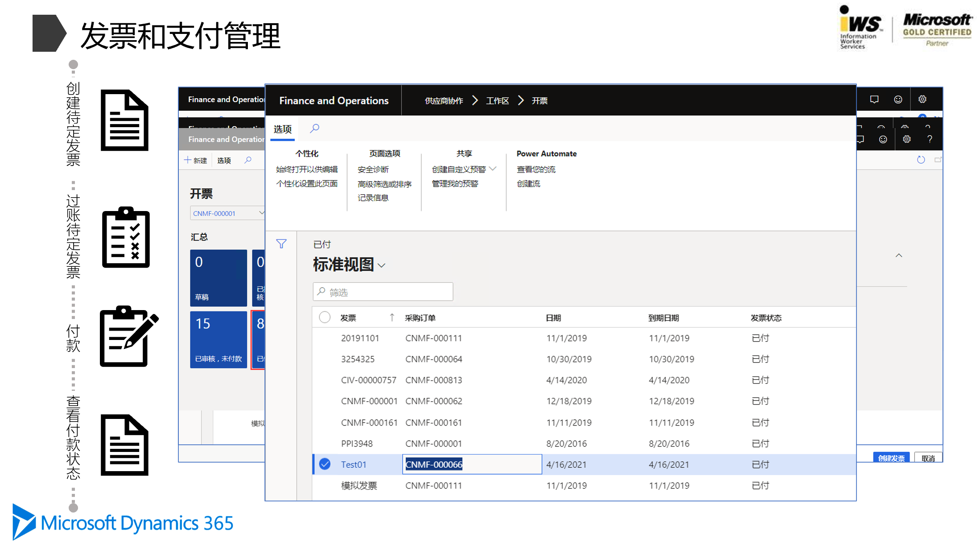Click the magnifier inside the 筛选 box

(x=321, y=292)
